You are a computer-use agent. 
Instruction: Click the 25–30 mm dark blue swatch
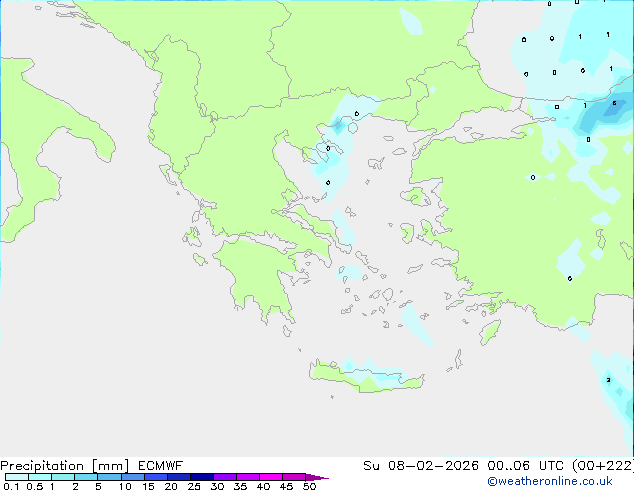(201, 477)
